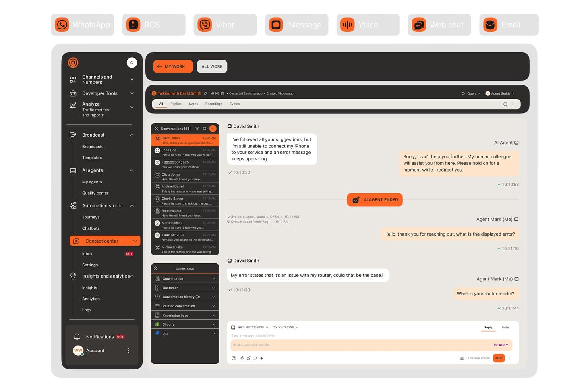
Task: Click the rocket icon in reply toolbar
Action: pyautogui.click(x=248, y=358)
